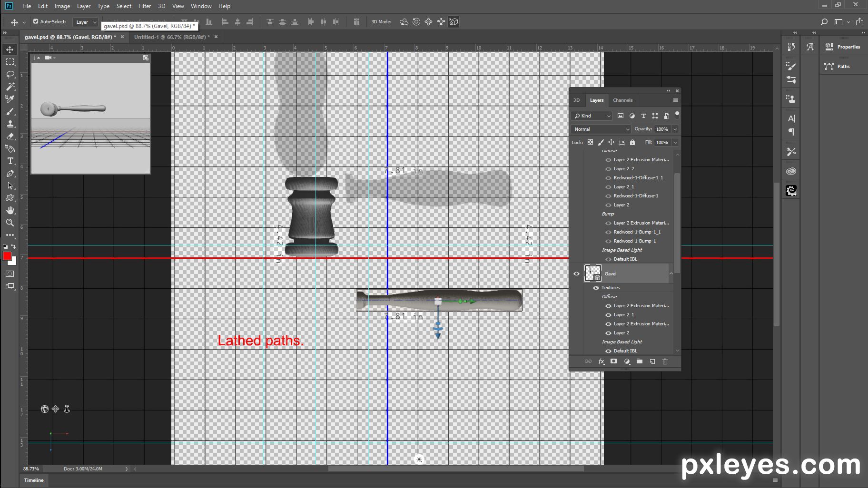Viewport: 868px width, 488px height.
Task: Create new adjustment layer icon
Action: coord(627,361)
